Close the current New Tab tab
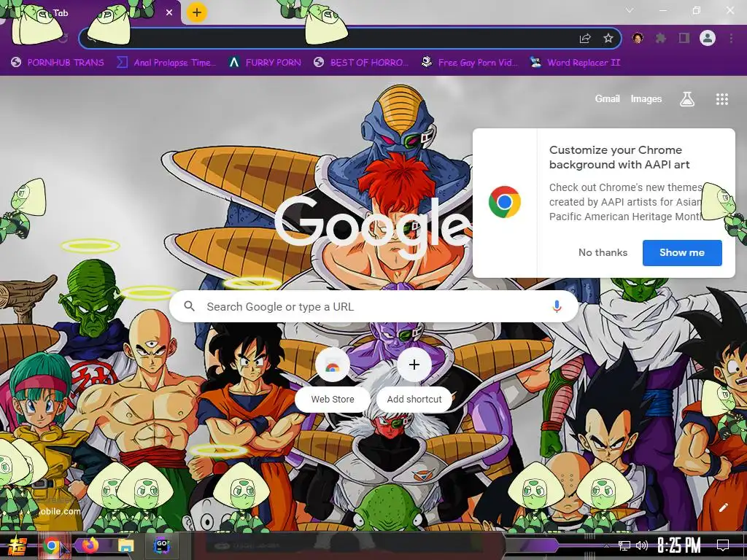The width and height of the screenshot is (747, 560). tap(169, 13)
